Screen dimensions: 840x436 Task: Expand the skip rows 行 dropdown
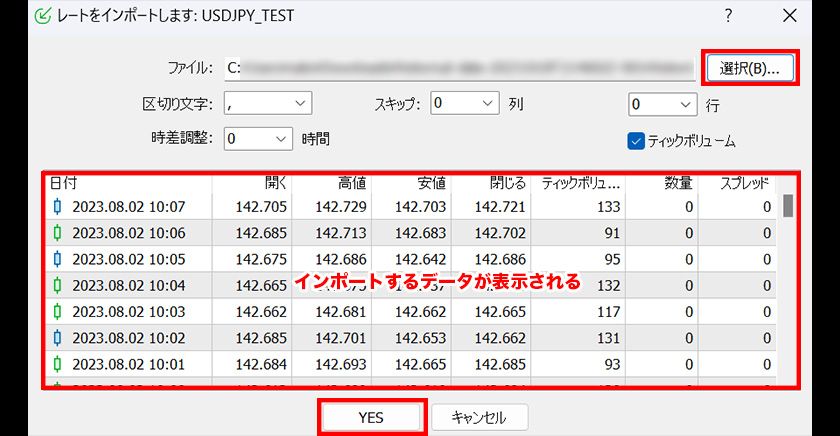[662, 104]
